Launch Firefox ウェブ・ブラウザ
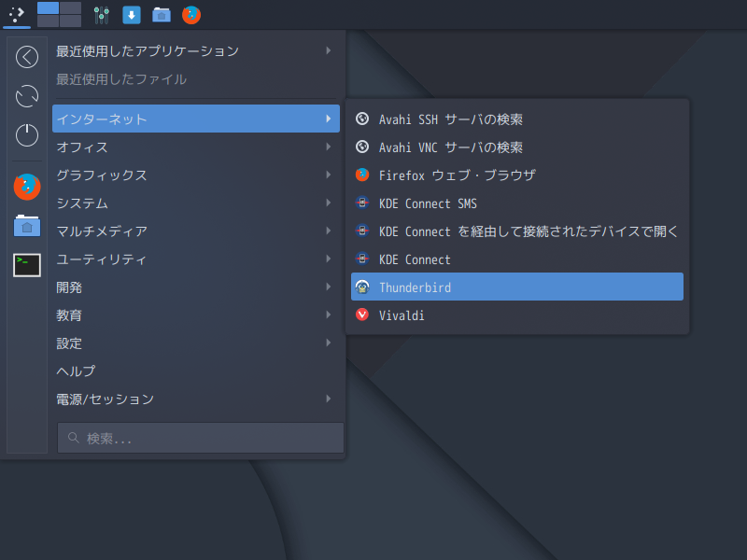Image resolution: width=747 pixels, height=560 pixels. 517,175
